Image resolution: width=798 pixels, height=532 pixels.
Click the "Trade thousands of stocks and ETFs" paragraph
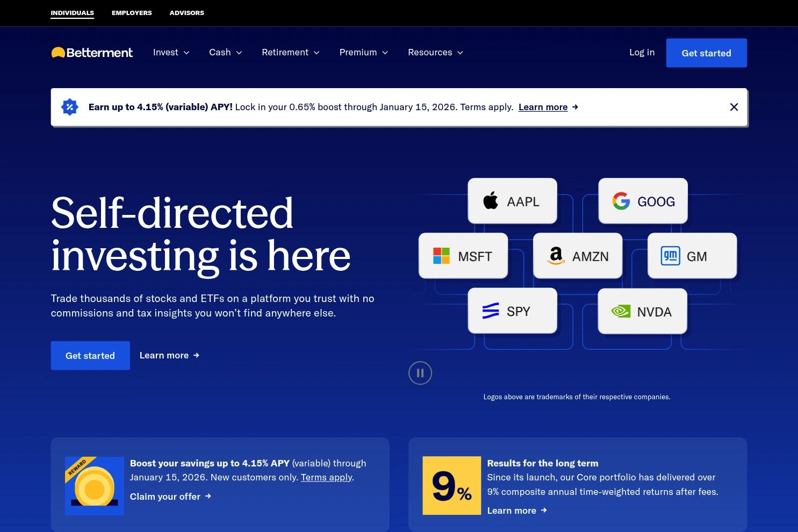(x=213, y=306)
